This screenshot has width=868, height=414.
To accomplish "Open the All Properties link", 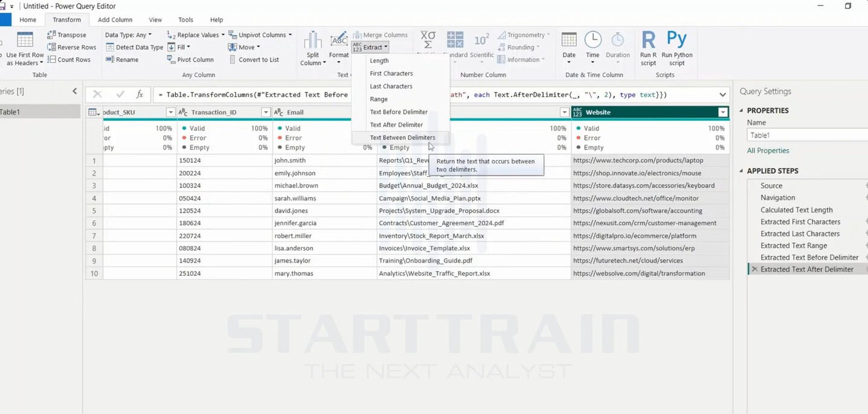I will pyautogui.click(x=768, y=151).
